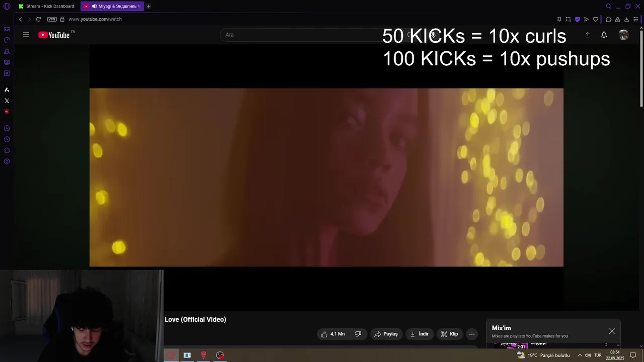The width and height of the screenshot is (644, 362).
Task: Open the system volume control
Action: [588, 355]
